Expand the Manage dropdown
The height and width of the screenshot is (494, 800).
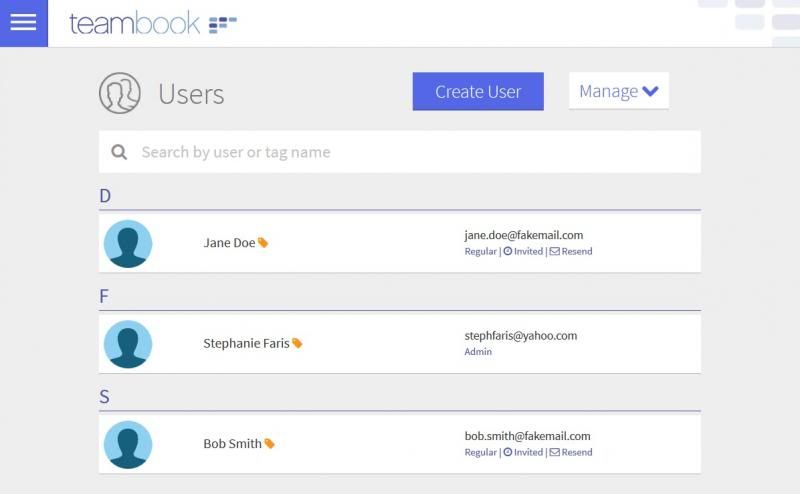619,91
